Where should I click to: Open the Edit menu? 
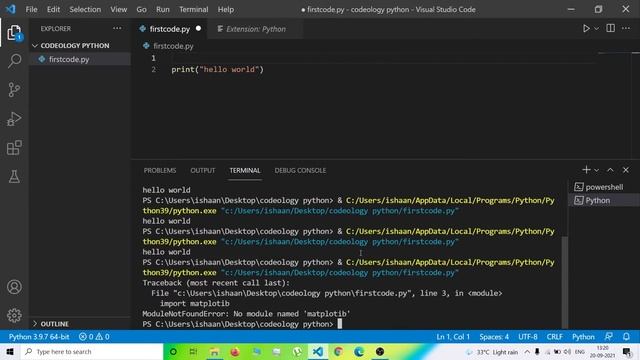coord(53,9)
